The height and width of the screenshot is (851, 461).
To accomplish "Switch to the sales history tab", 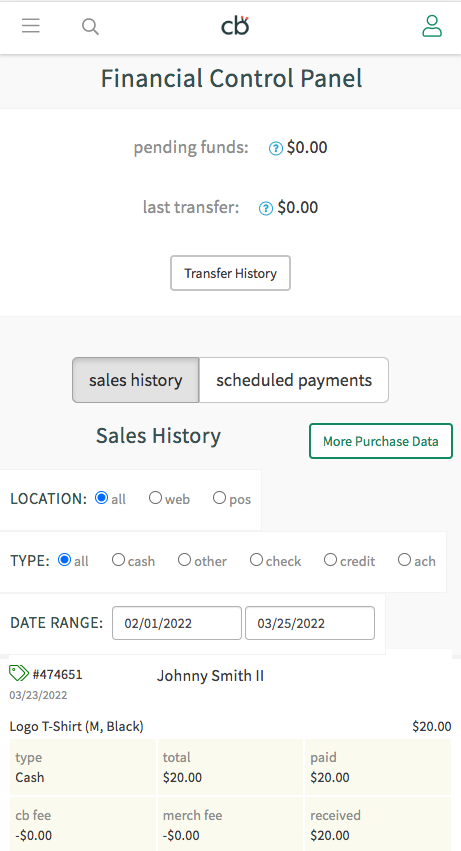I will tap(136, 380).
